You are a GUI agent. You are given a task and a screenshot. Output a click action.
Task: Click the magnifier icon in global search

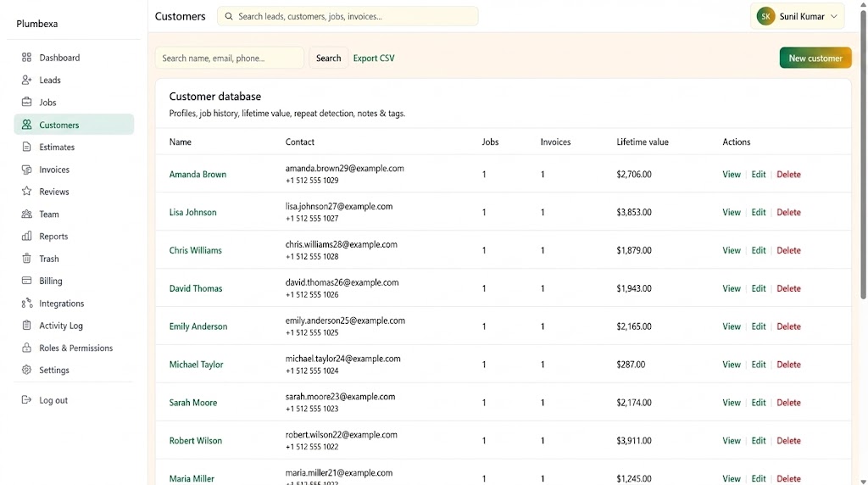coord(229,16)
